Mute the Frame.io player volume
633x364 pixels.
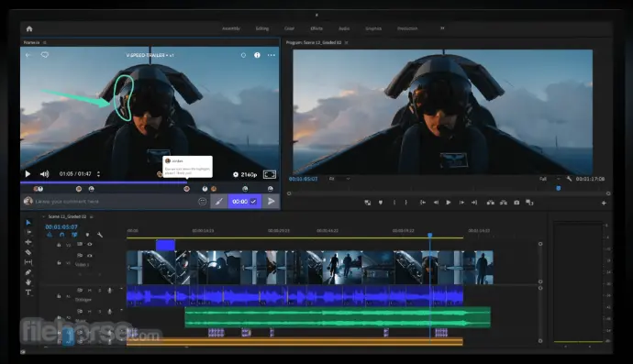click(44, 174)
